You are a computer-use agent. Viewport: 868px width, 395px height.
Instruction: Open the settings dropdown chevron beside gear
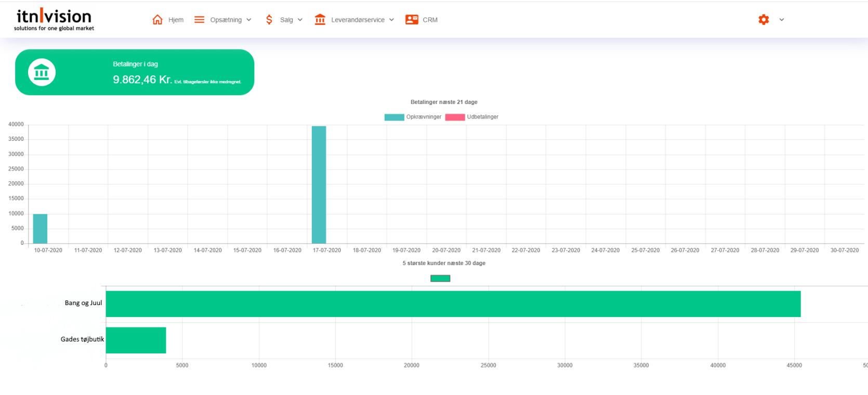781,20
